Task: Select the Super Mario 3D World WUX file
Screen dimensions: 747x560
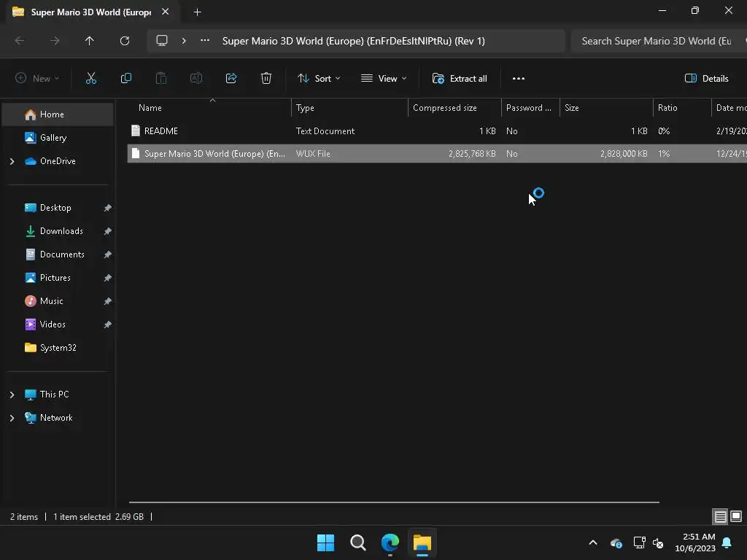Action: [437, 154]
